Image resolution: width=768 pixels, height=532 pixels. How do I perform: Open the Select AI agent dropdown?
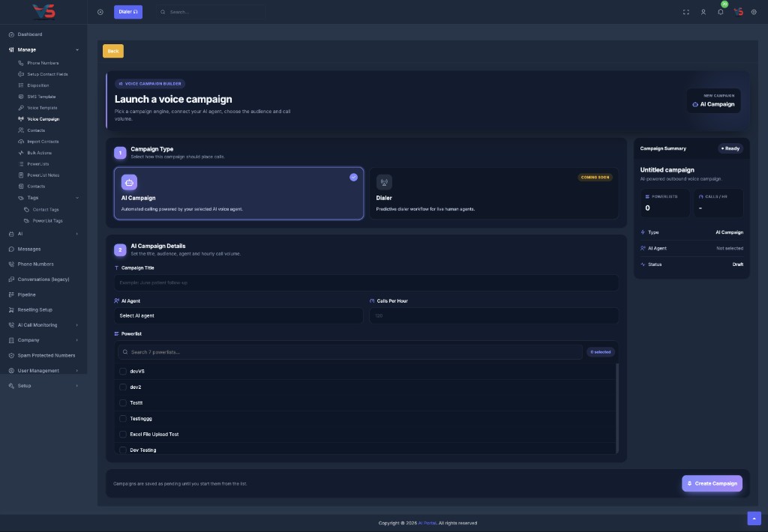click(x=238, y=315)
